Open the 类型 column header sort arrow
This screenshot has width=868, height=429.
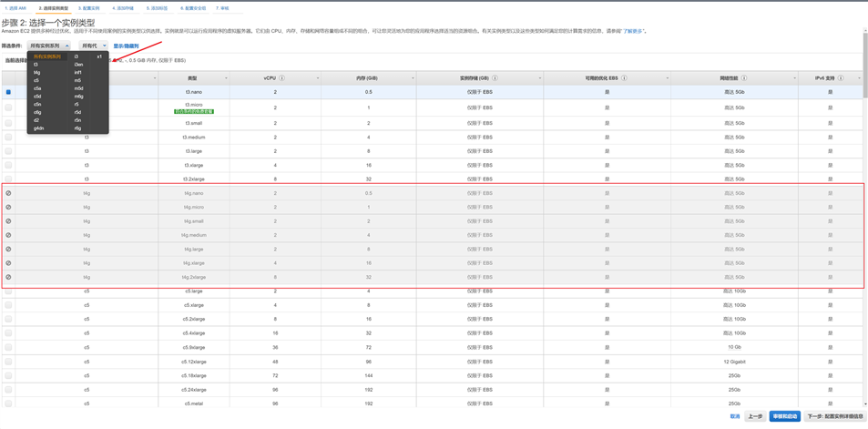point(226,78)
